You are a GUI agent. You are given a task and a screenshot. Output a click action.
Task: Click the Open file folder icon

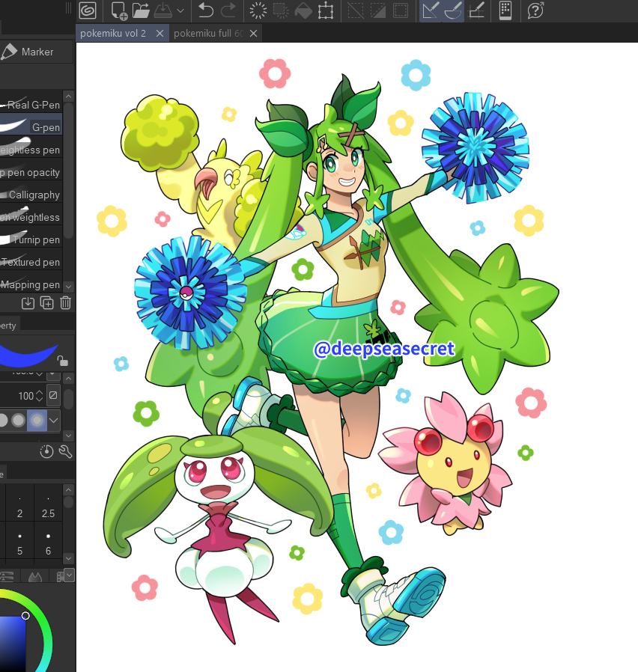point(141,10)
